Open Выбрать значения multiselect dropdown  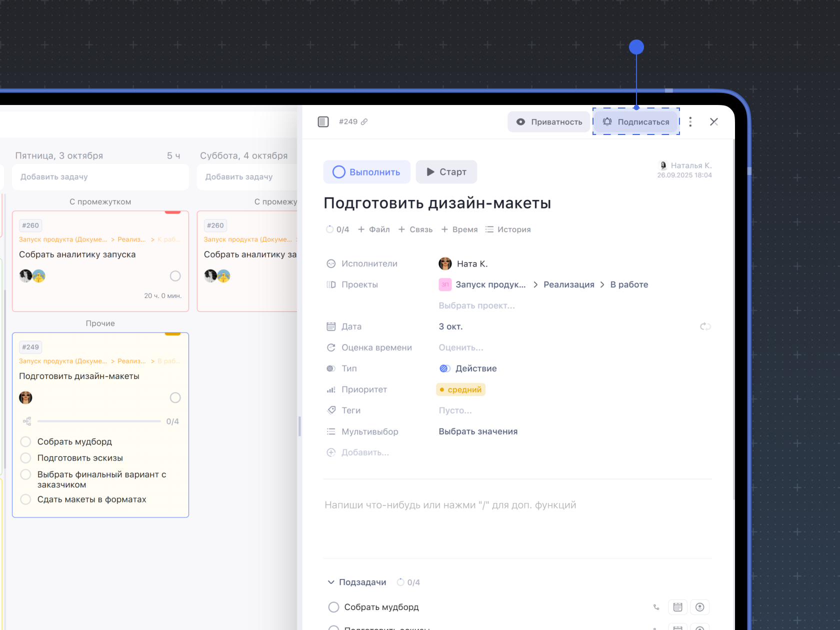click(478, 431)
